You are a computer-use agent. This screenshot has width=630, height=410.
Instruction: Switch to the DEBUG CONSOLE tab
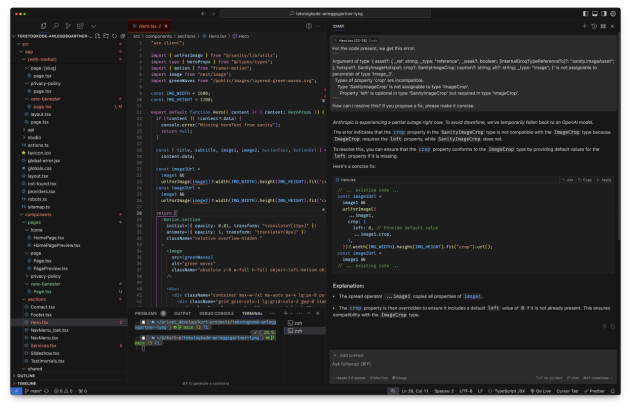point(216,314)
